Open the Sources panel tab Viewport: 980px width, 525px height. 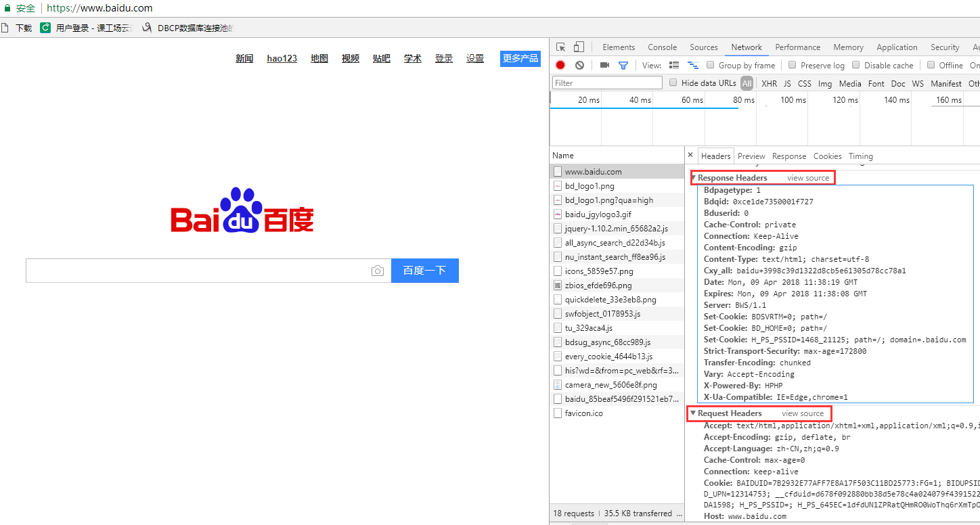coord(704,47)
